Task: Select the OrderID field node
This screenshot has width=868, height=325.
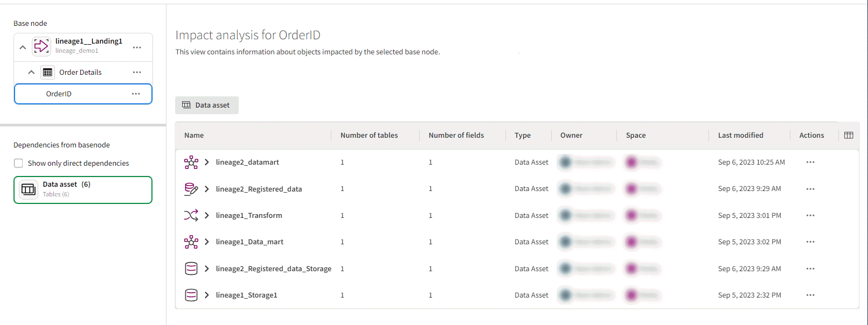Action: pos(59,94)
